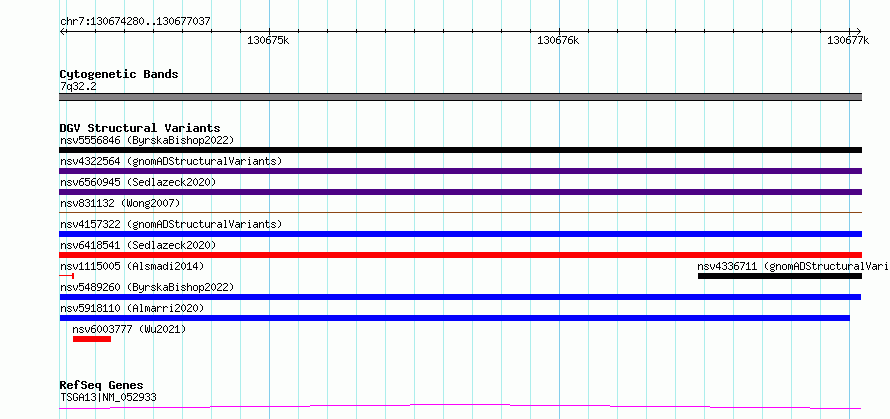
Task: Click the 130677k ruler tick label
Action: pos(847,40)
